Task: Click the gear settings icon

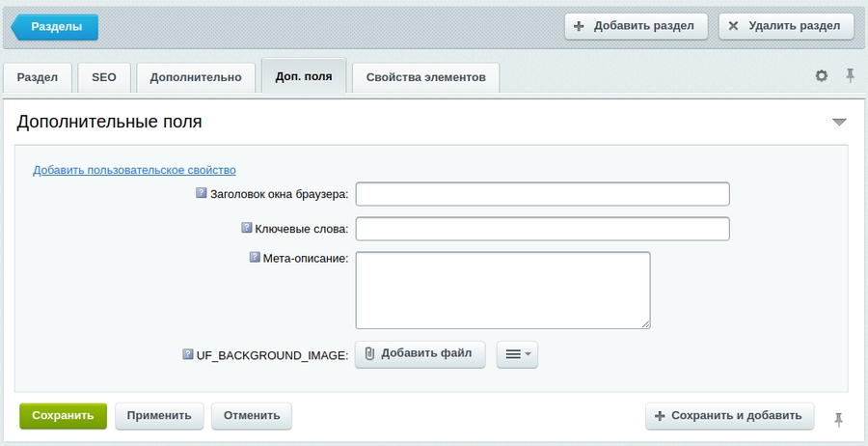Action: click(822, 76)
